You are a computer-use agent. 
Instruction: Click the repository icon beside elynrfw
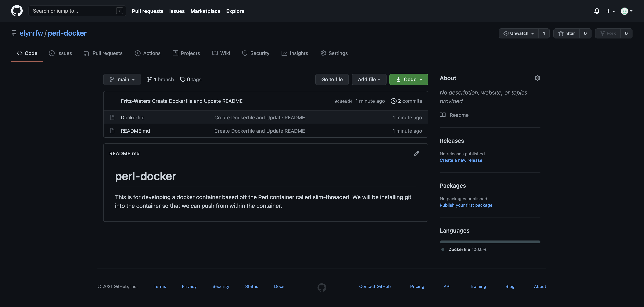(14, 33)
